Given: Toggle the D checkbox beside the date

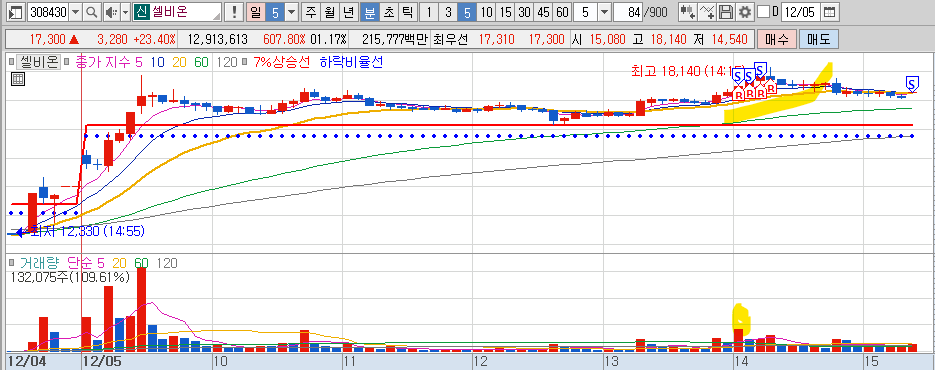Looking at the screenshot, I should coord(763,12).
